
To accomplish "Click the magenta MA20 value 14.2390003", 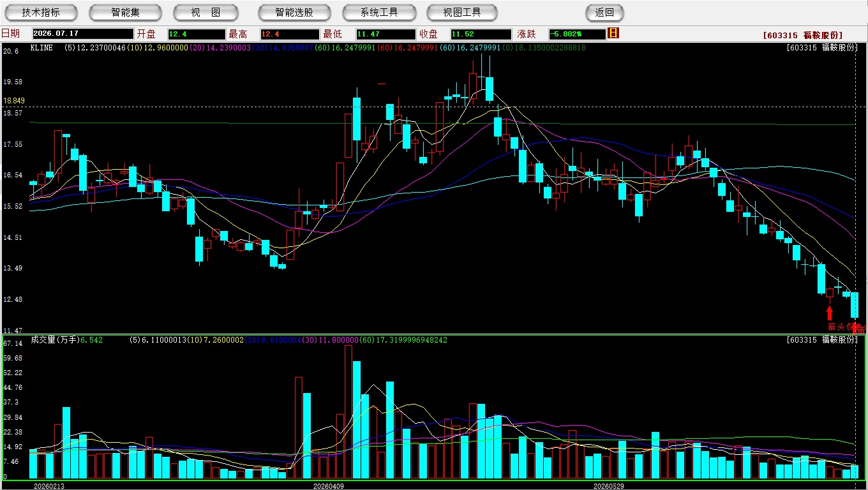I will pyautogui.click(x=228, y=47).
